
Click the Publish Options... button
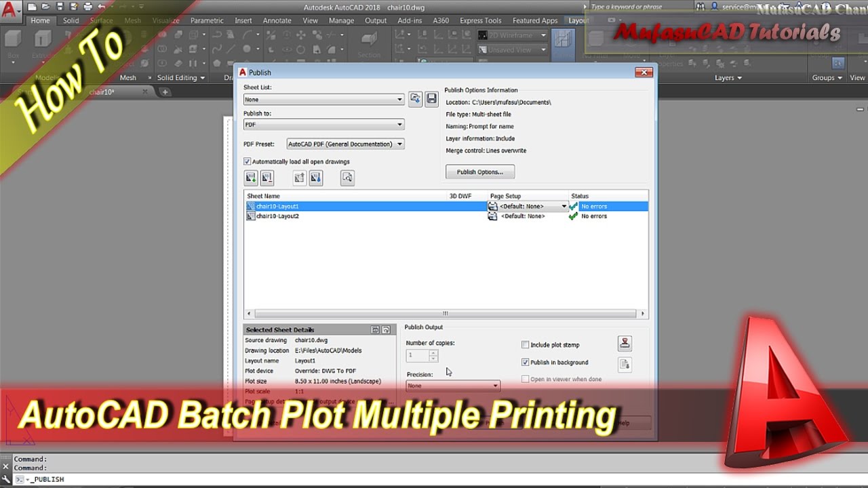click(x=480, y=172)
